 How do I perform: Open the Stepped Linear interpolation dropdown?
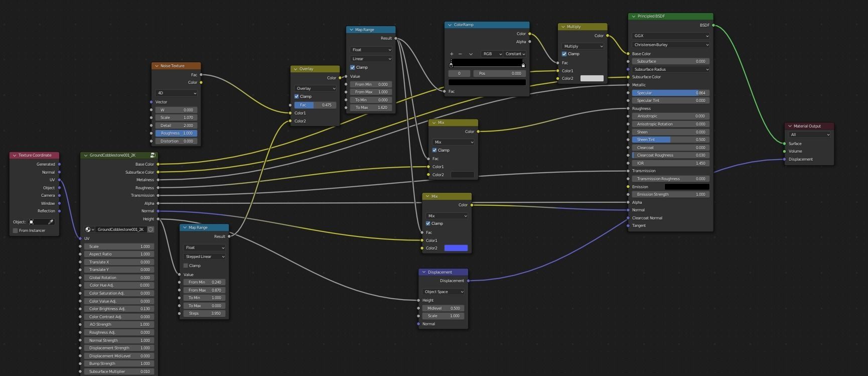tap(204, 257)
